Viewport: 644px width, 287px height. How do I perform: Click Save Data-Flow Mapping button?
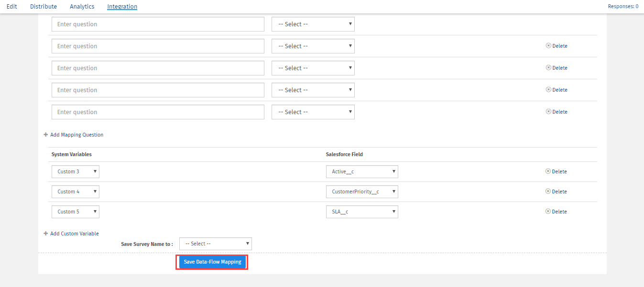point(212,262)
